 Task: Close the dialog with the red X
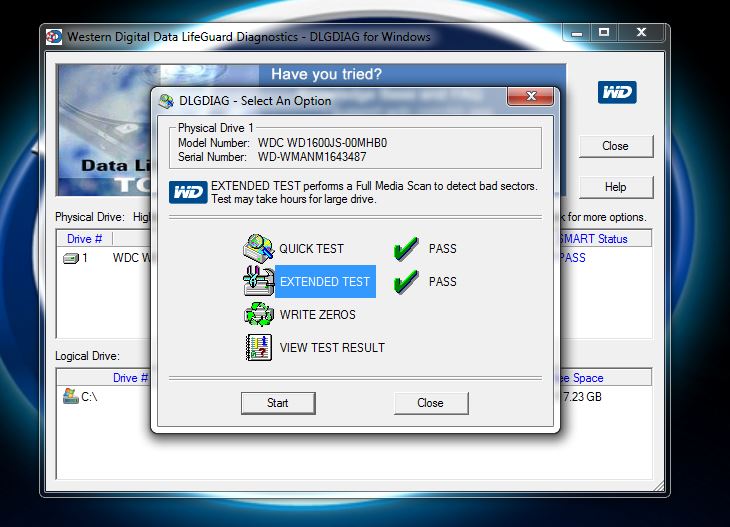531,96
